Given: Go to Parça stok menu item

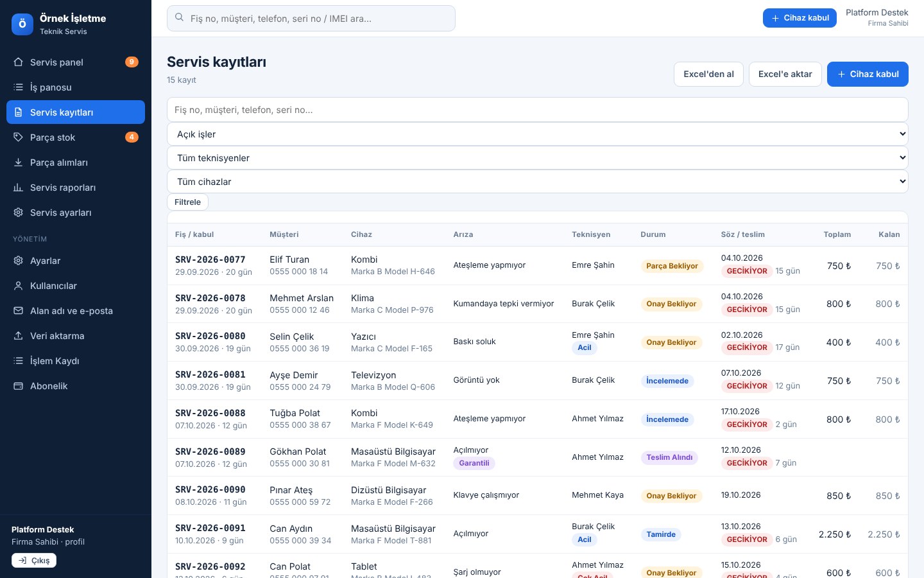Looking at the screenshot, I should tap(76, 137).
